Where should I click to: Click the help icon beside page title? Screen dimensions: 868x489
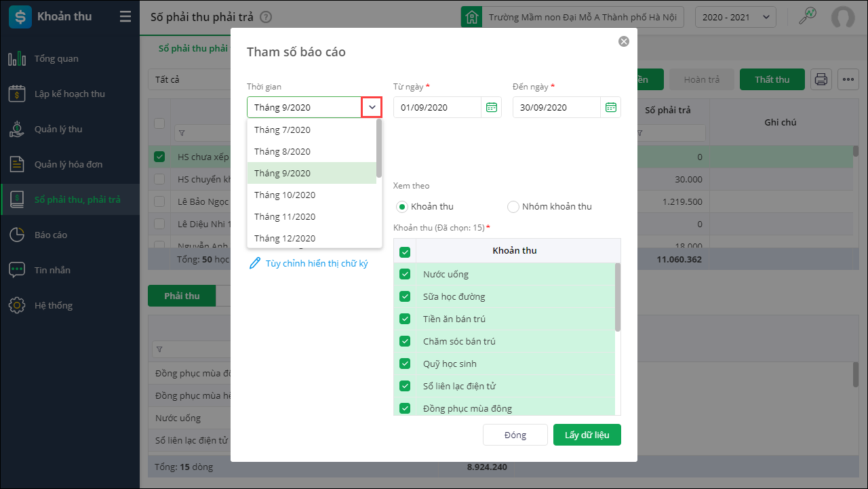coord(266,17)
